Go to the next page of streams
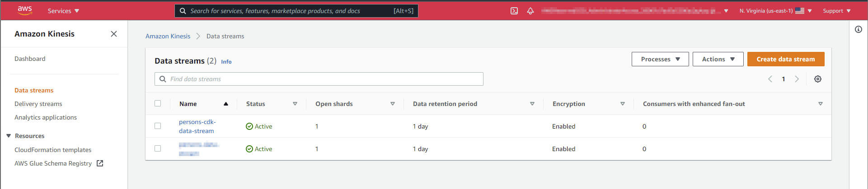 (797, 79)
